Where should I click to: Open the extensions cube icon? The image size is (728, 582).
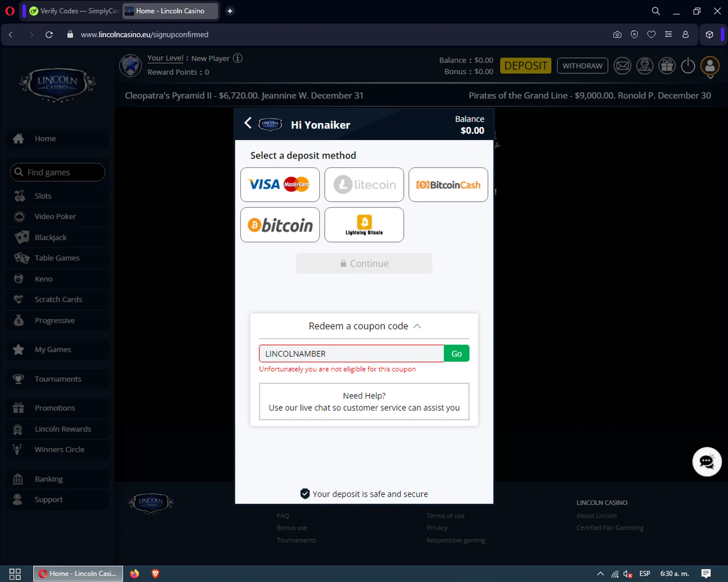point(710,34)
